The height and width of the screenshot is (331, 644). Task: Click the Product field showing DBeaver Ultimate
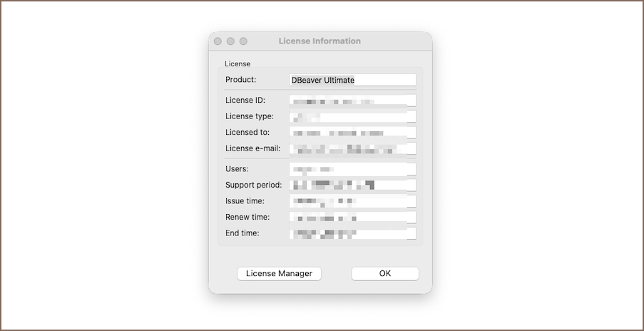tap(352, 80)
